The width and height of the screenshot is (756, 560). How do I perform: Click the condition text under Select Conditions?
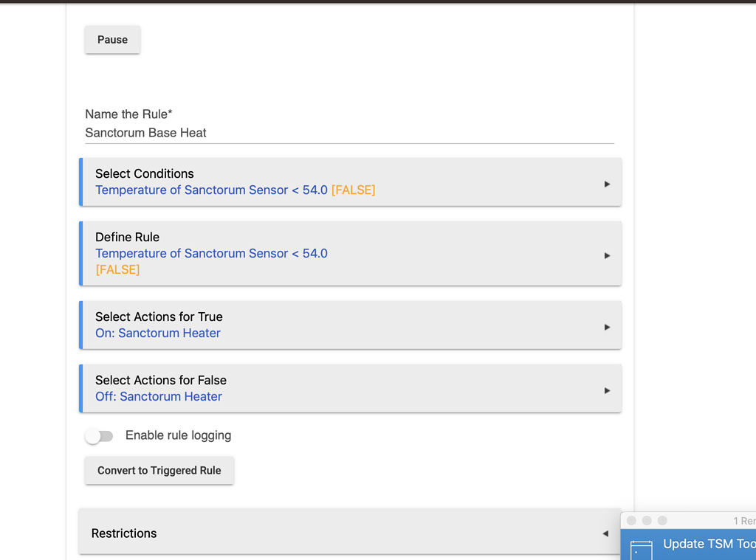pyautogui.click(x=211, y=190)
